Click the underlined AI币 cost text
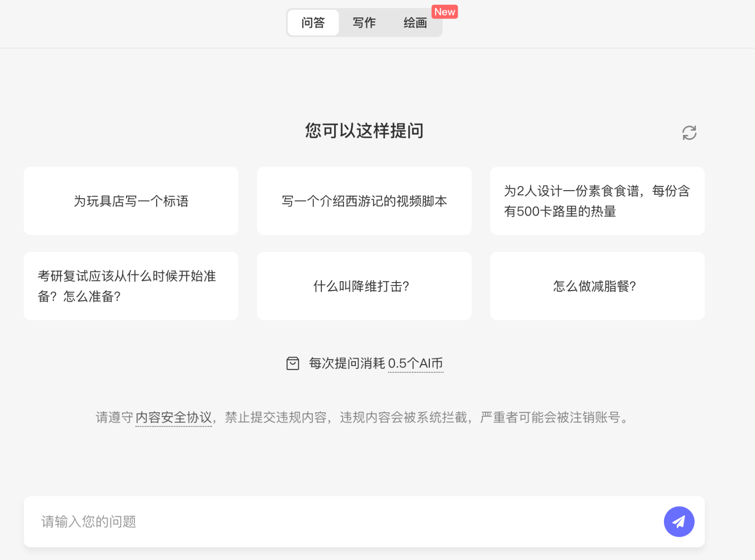This screenshot has width=755, height=560. 415,363
